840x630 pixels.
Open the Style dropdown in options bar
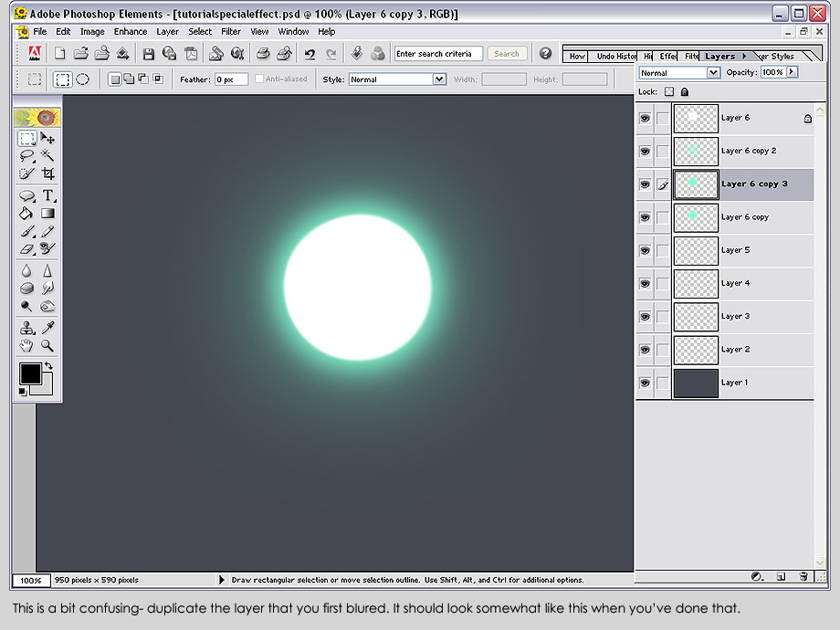(x=397, y=79)
